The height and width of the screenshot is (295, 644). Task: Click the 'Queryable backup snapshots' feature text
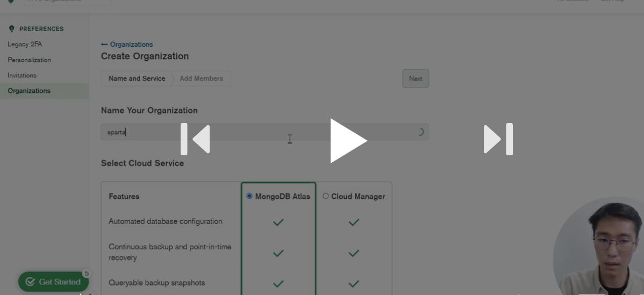point(156,283)
